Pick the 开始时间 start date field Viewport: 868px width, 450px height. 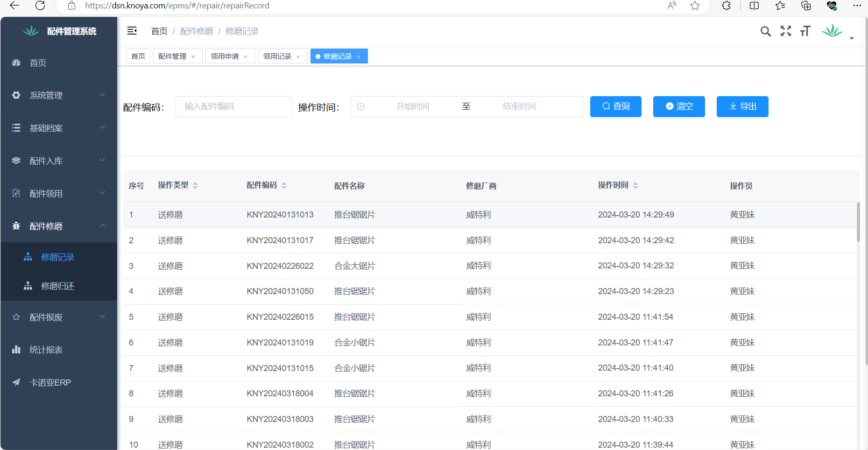pyautogui.click(x=413, y=106)
